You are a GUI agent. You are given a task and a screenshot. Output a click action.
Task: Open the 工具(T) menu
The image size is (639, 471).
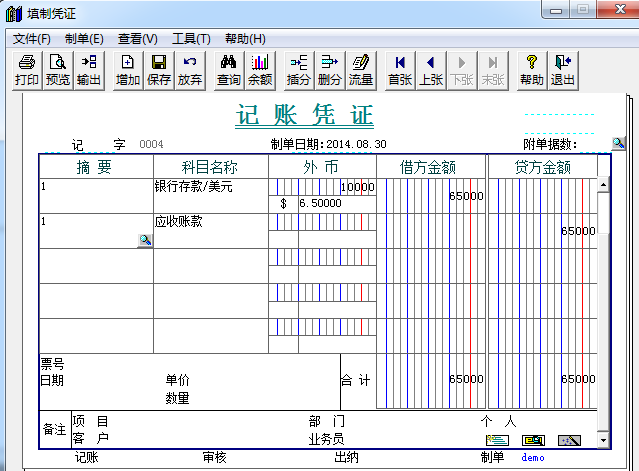point(191,38)
